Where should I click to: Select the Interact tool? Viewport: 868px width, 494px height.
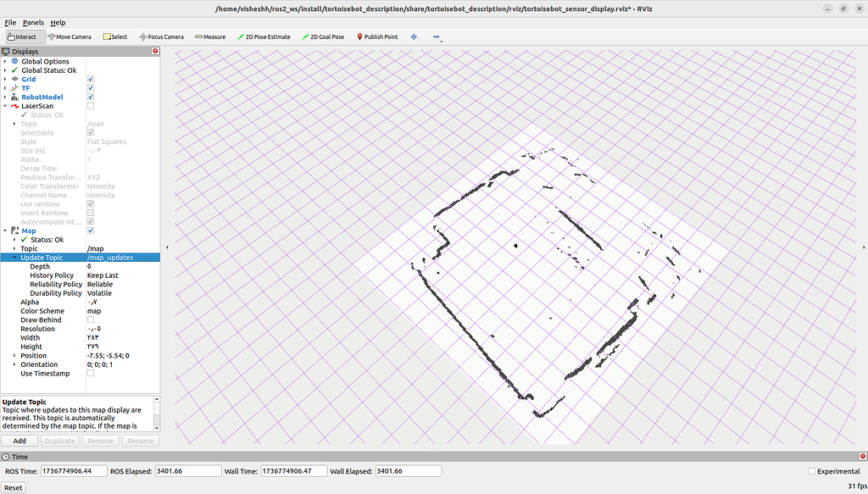click(x=24, y=36)
